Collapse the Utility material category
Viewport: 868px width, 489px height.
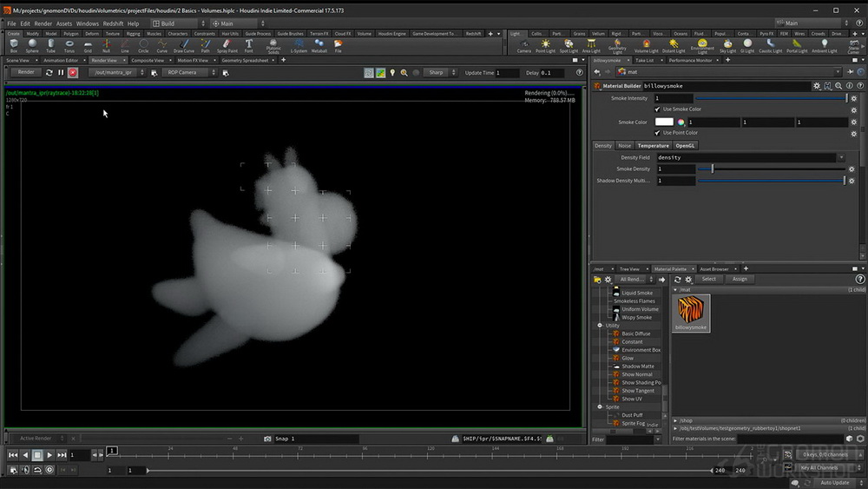600,326
